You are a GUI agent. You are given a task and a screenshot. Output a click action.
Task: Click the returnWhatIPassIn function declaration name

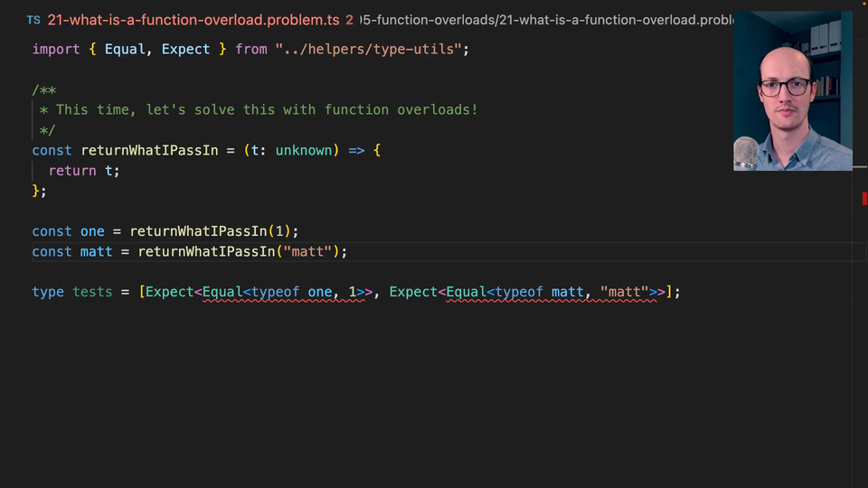(149, 150)
